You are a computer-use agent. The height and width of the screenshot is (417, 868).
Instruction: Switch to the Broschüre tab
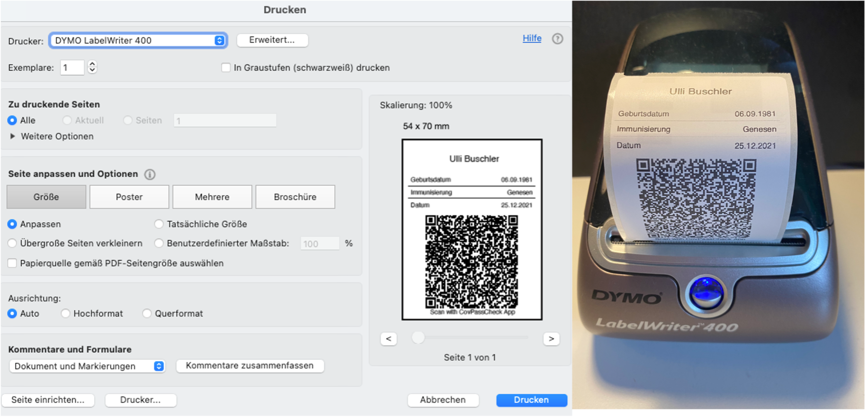click(x=295, y=197)
